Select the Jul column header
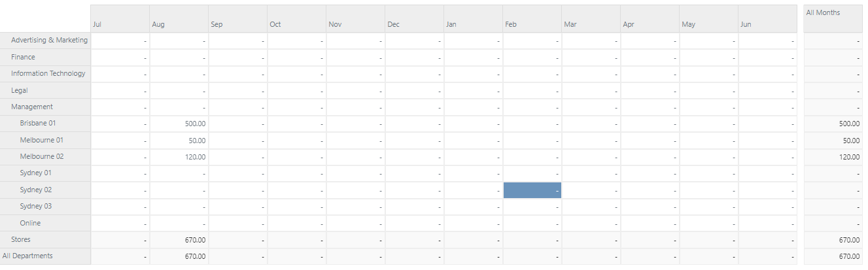868x270 pixels. 120,19
